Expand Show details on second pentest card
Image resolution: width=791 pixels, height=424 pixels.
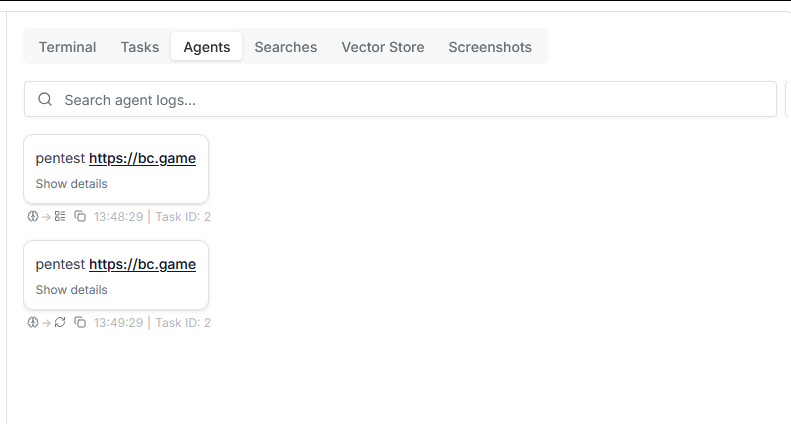[71, 290]
